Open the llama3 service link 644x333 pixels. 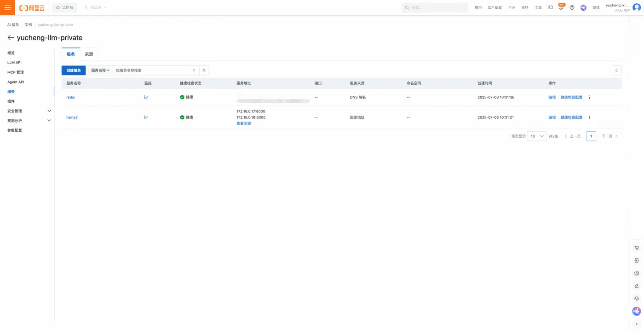point(72,117)
